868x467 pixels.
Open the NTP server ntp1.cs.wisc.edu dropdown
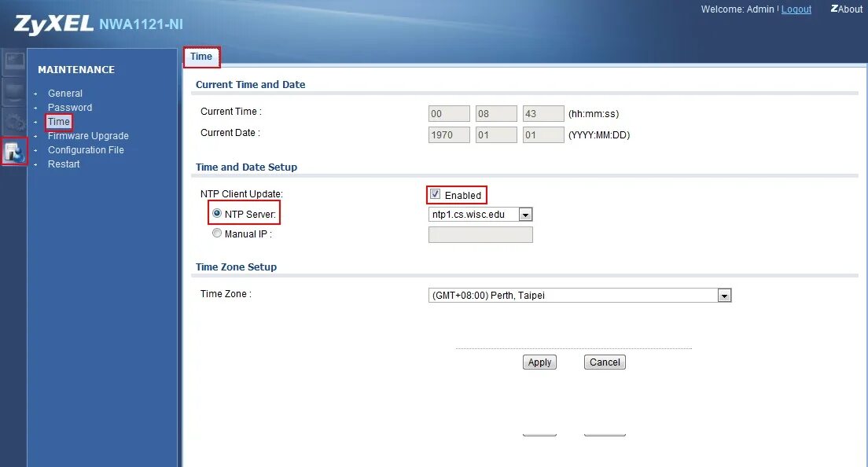480,214
